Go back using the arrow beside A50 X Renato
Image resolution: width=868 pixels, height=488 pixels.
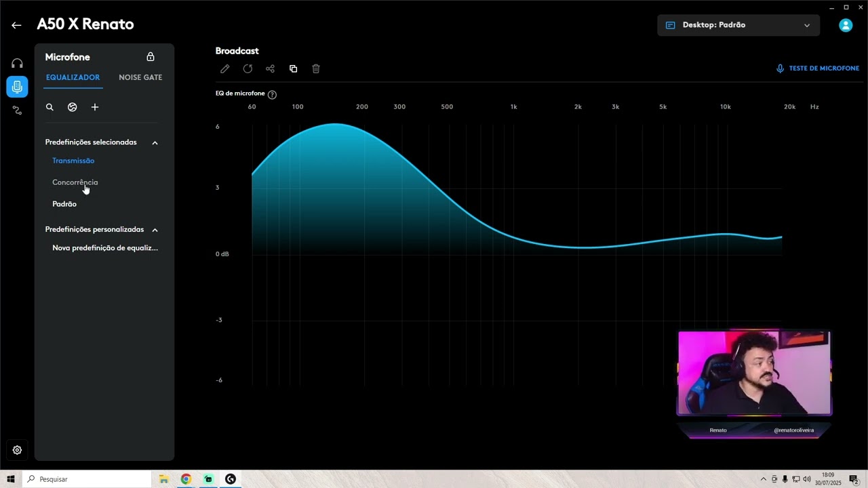16,25
